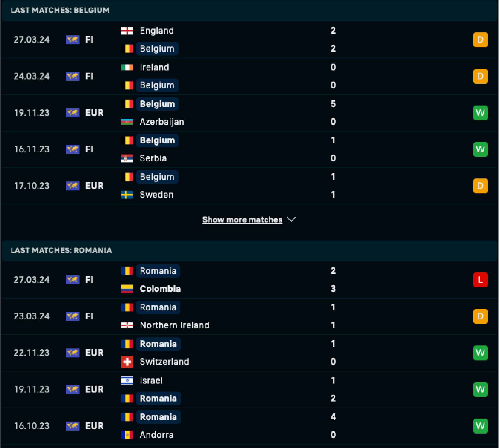Click the Colombia flag icon
This screenshot has height=448, width=500.
(127, 289)
